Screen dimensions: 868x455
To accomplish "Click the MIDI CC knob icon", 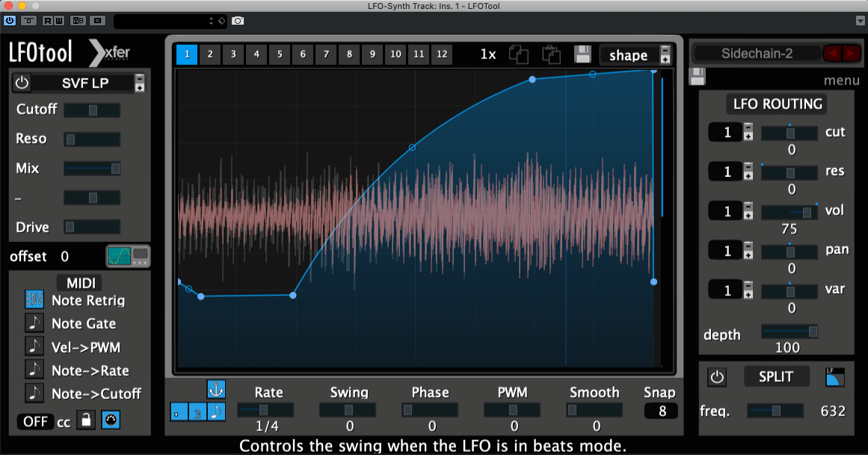I will (111, 420).
